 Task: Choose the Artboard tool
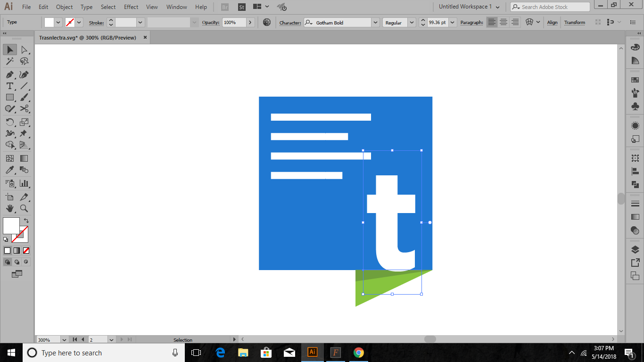pos(9,197)
